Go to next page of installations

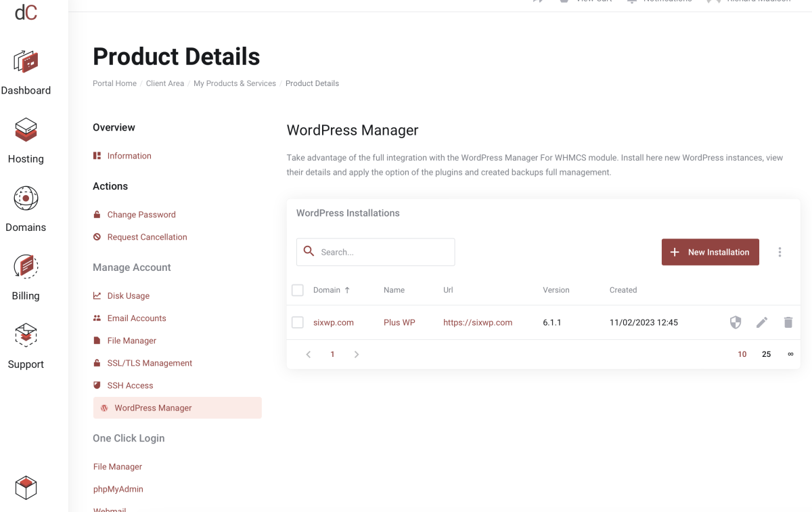coord(357,354)
